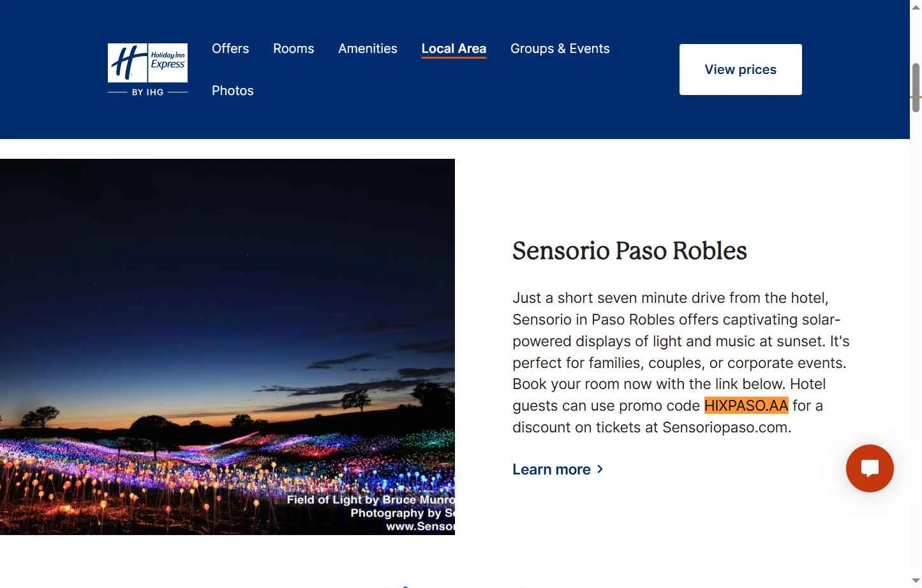Click the scrollbar down arrow

pyautogui.click(x=916, y=581)
